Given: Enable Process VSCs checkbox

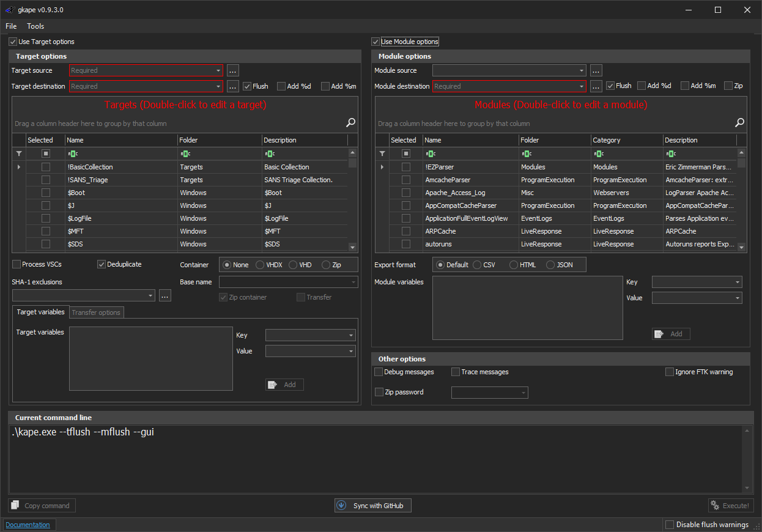Looking at the screenshot, I should click(x=17, y=264).
